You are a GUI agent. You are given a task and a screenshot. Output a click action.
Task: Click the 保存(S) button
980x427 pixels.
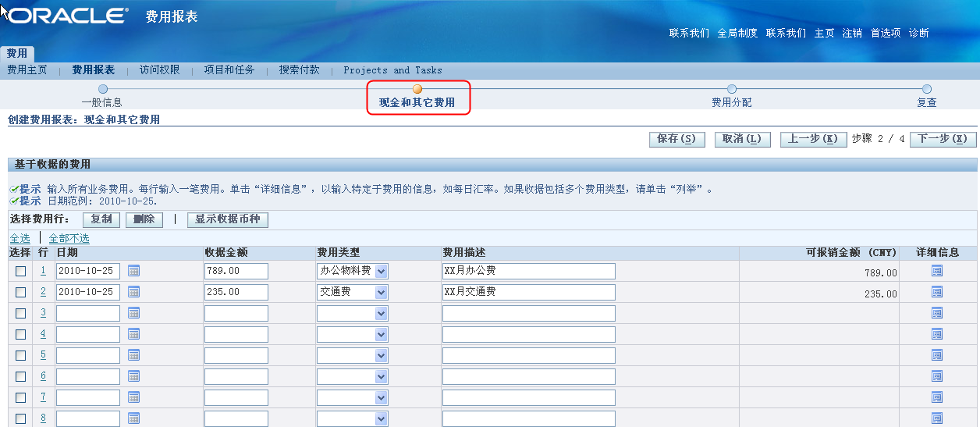[x=676, y=139]
